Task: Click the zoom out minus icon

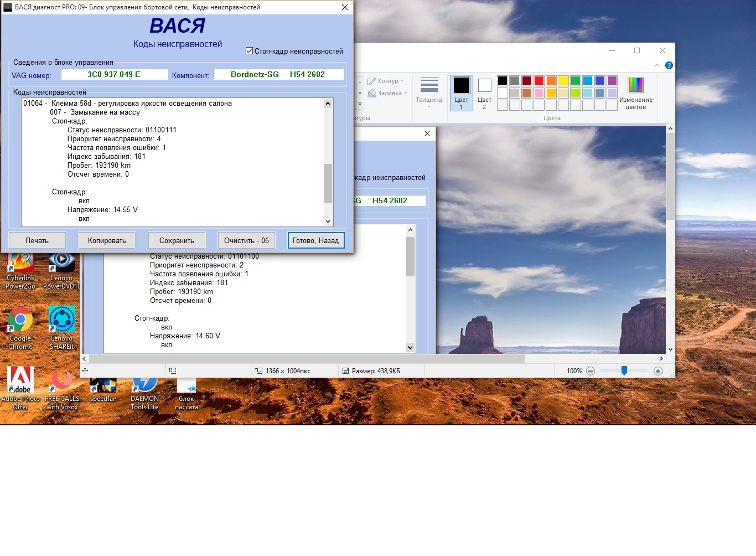Action: pos(591,371)
